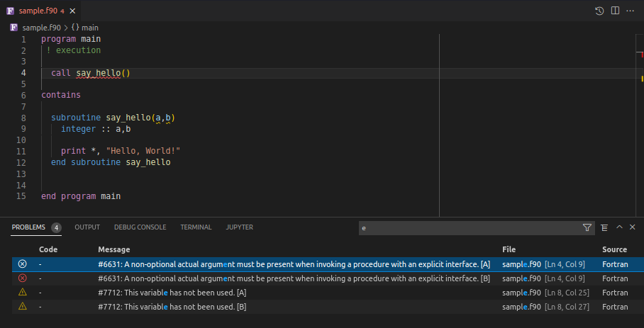Click the Fortran source cell of the first problem

(615, 264)
